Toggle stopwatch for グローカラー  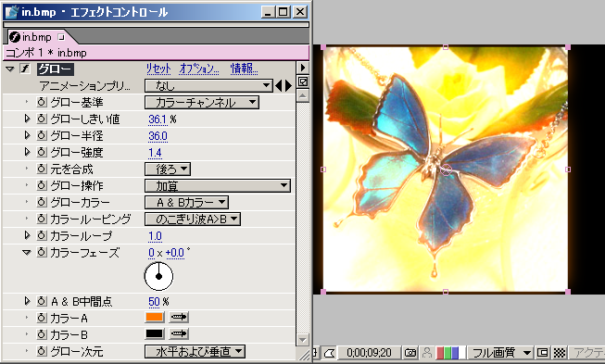[x=42, y=202]
